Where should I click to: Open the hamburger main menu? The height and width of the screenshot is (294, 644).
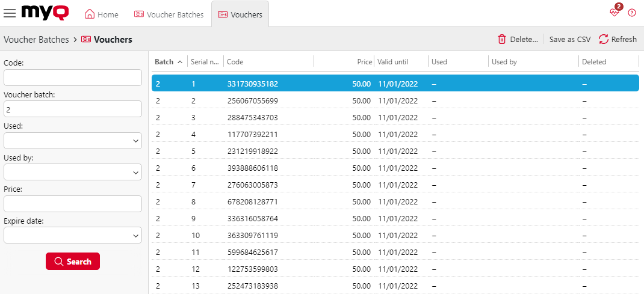tap(10, 13)
